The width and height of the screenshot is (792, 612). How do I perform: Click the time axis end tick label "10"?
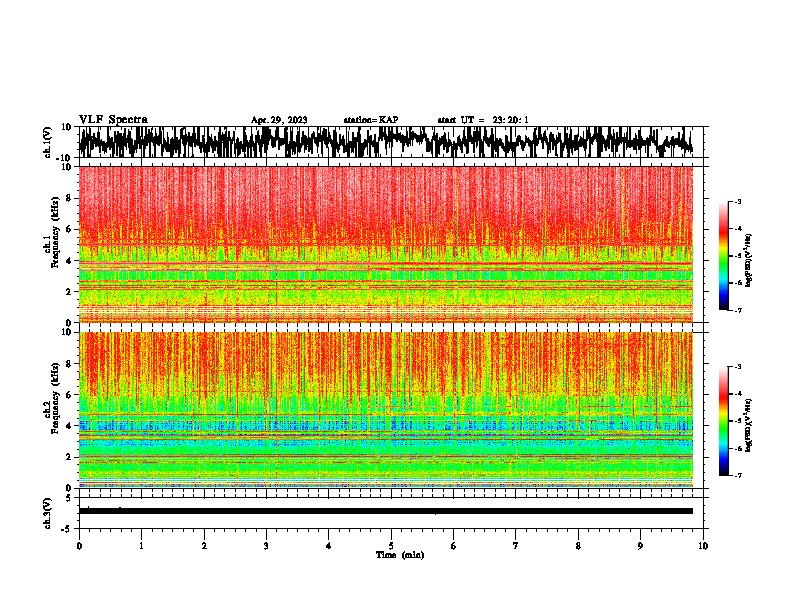[x=703, y=546]
